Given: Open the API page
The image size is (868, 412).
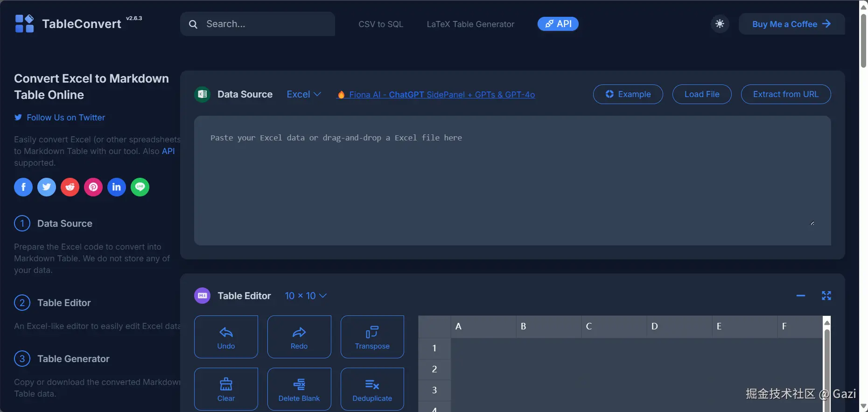Looking at the screenshot, I should click(x=558, y=24).
